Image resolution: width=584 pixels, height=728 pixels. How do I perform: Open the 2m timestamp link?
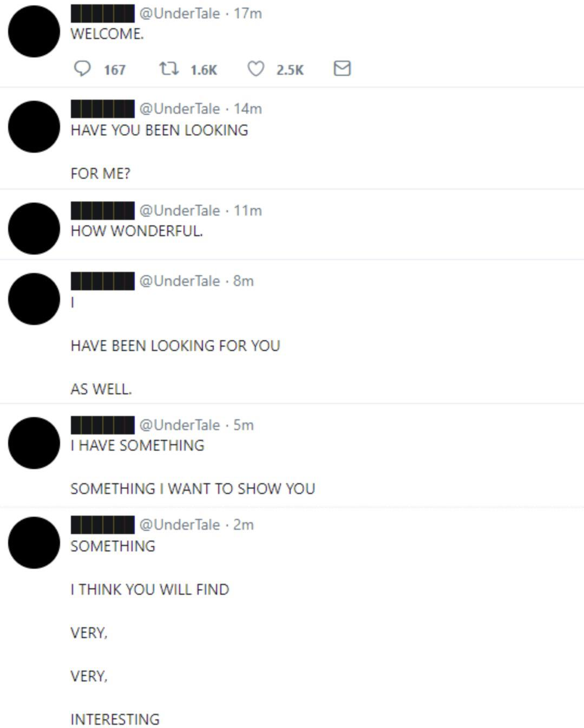(x=244, y=524)
